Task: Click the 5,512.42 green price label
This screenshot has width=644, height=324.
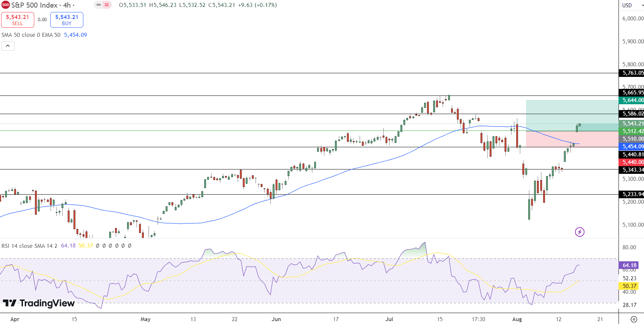Action: tap(632, 131)
